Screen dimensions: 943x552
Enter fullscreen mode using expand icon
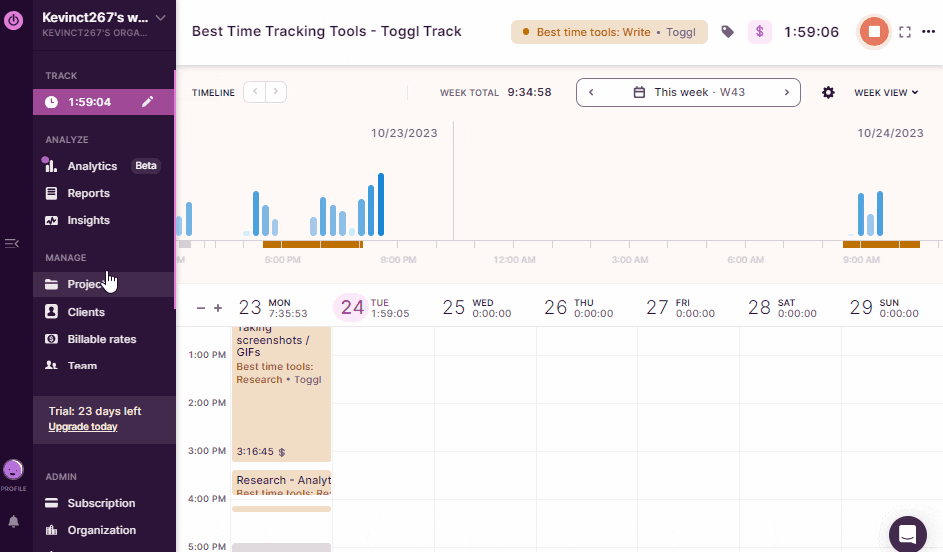(x=905, y=32)
